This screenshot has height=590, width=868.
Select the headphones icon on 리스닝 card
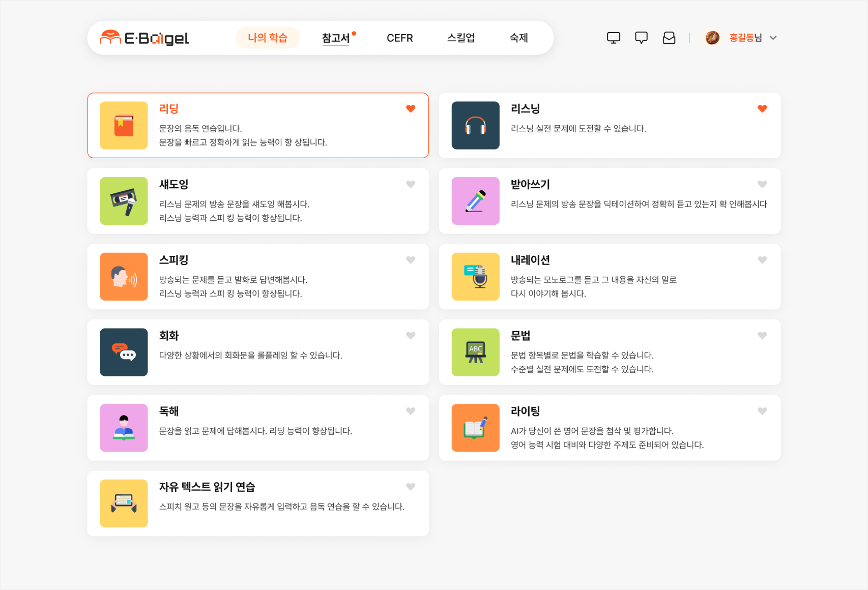(x=475, y=125)
